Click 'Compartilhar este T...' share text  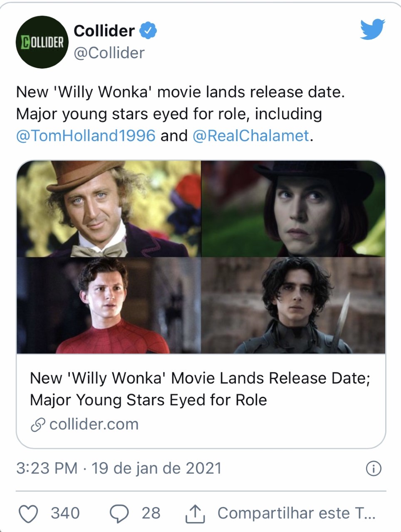click(x=296, y=513)
